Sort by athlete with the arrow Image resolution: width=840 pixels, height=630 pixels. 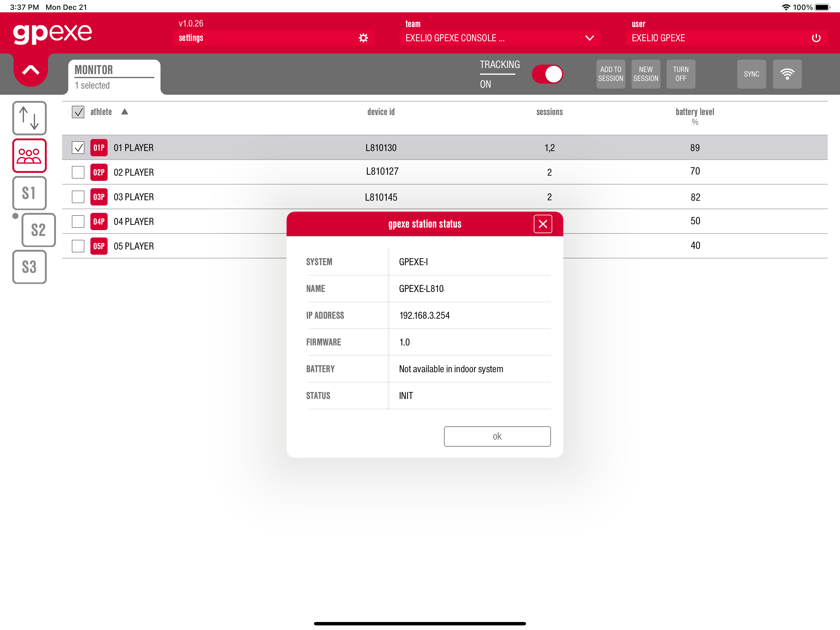tap(125, 112)
